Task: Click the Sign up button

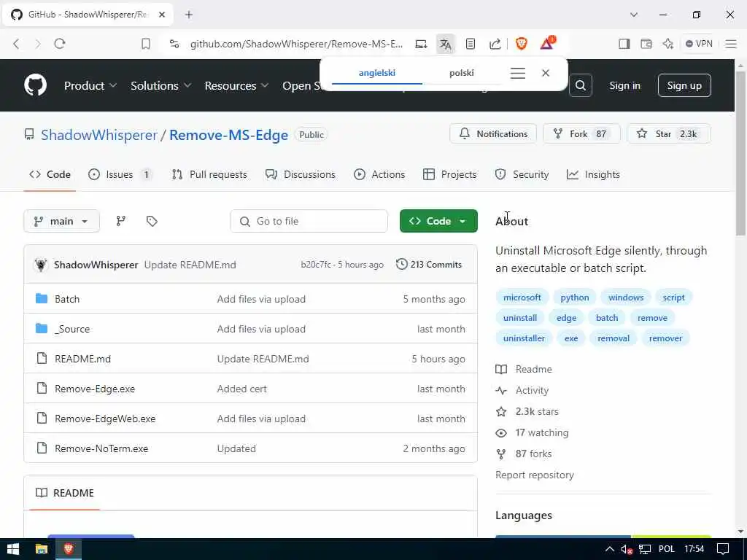Action: 684,86
